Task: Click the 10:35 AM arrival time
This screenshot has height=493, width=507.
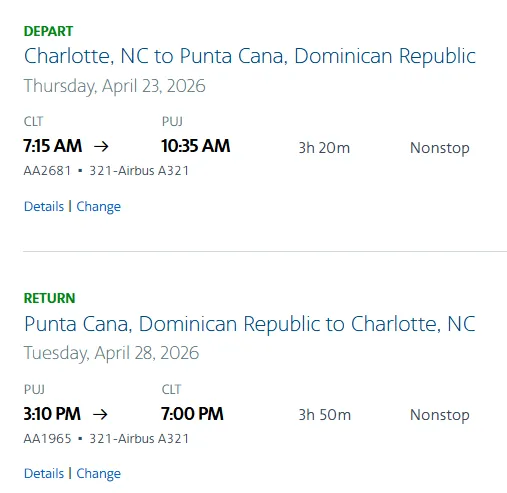Action: tap(196, 146)
